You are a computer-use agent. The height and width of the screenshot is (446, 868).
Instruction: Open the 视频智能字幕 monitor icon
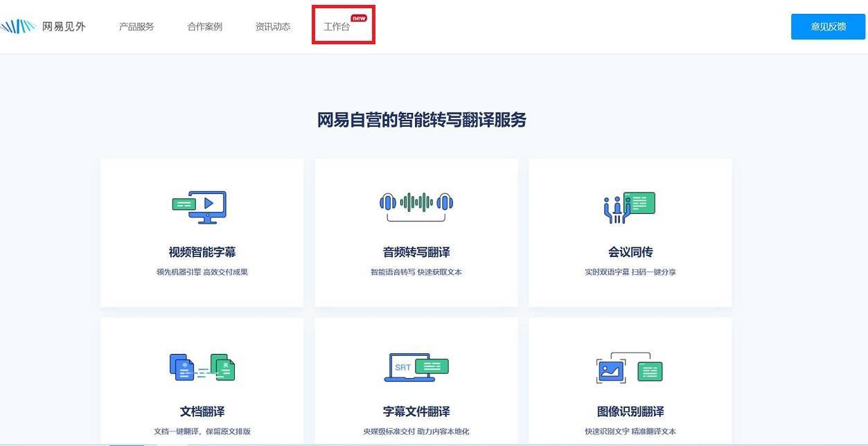coord(200,206)
